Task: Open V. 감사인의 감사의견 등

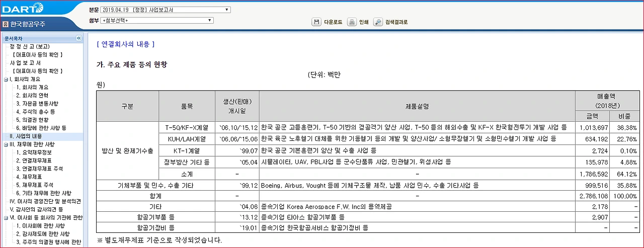Action: pos(36,209)
